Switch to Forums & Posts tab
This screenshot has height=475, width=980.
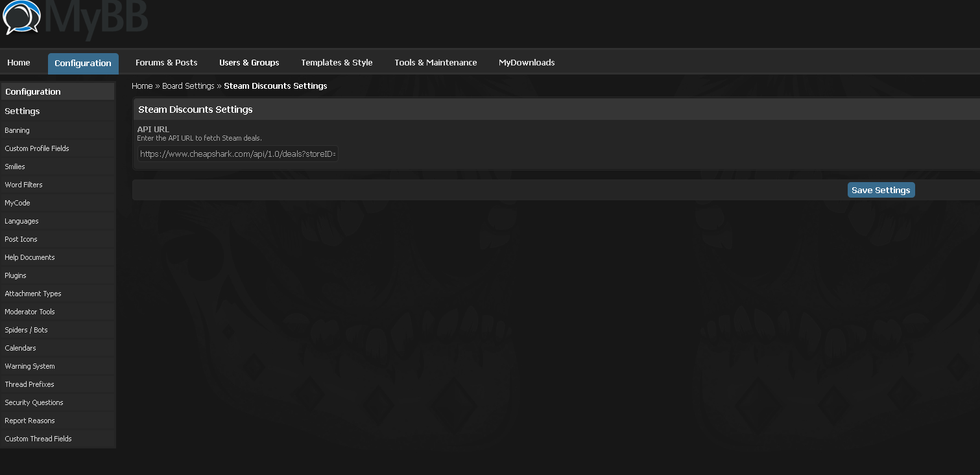(x=166, y=63)
